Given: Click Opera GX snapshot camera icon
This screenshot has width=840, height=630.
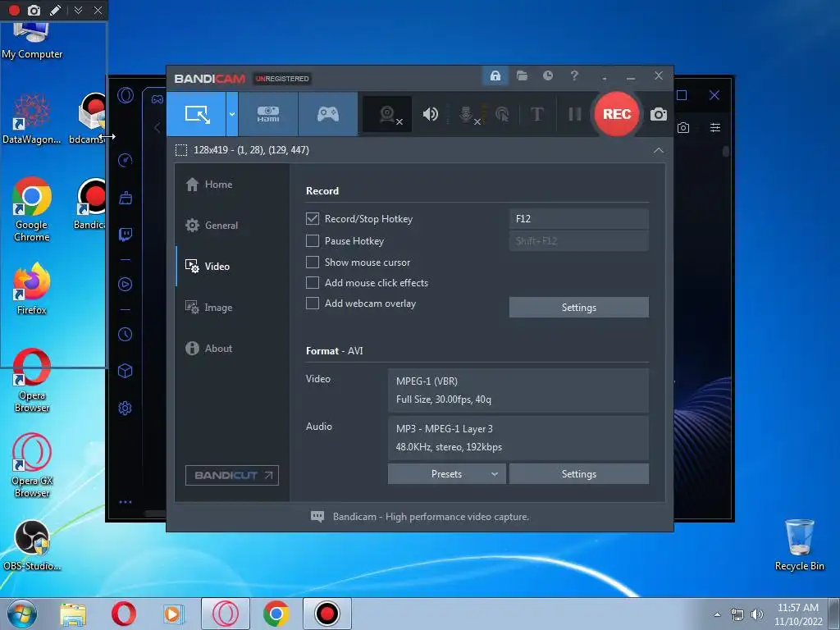Looking at the screenshot, I should pyautogui.click(x=683, y=127).
